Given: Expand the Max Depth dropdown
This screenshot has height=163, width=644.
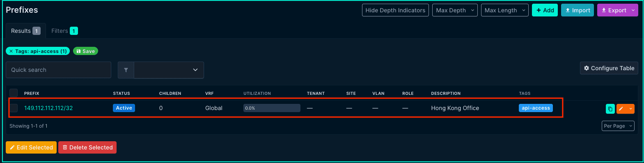Looking at the screenshot, I should [455, 10].
